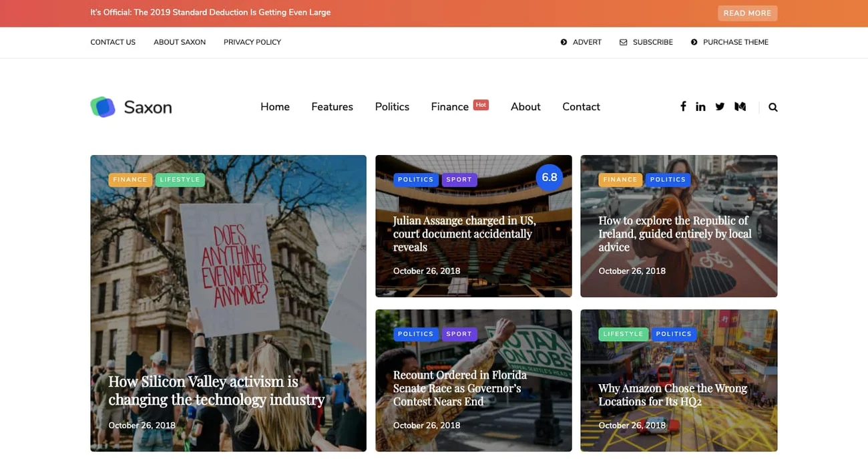
Task: Open the About menu item
Action: pyautogui.click(x=525, y=107)
